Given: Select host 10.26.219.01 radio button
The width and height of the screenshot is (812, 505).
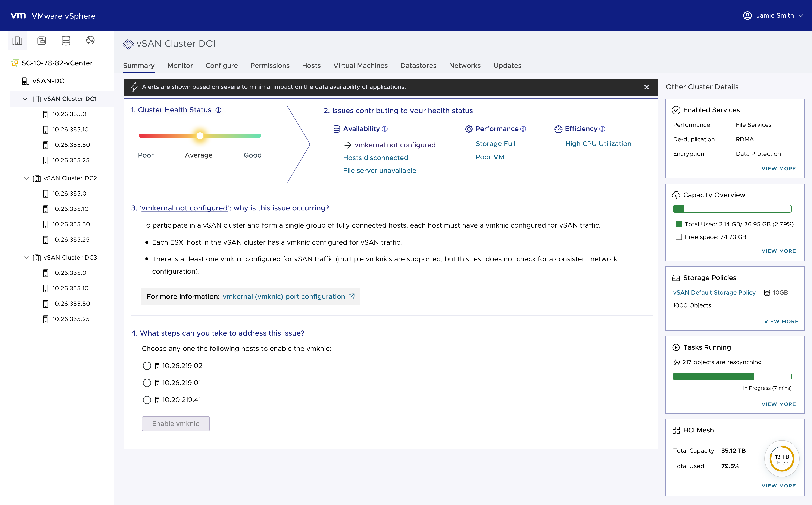Looking at the screenshot, I should click(147, 383).
